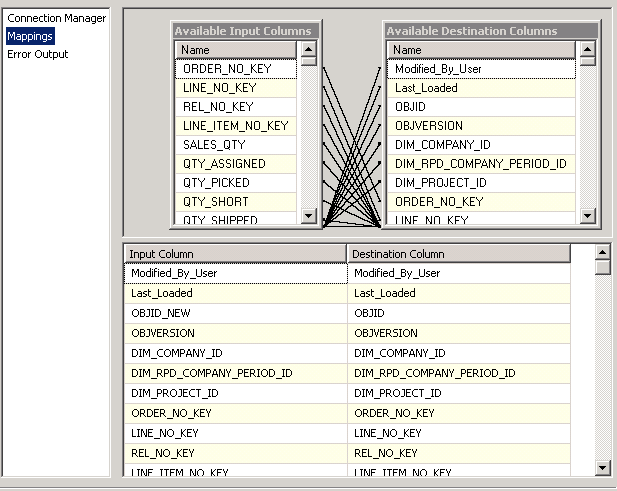Click the mapping grid's scroll up arrow
The width and height of the screenshot is (617, 491).
click(x=602, y=253)
